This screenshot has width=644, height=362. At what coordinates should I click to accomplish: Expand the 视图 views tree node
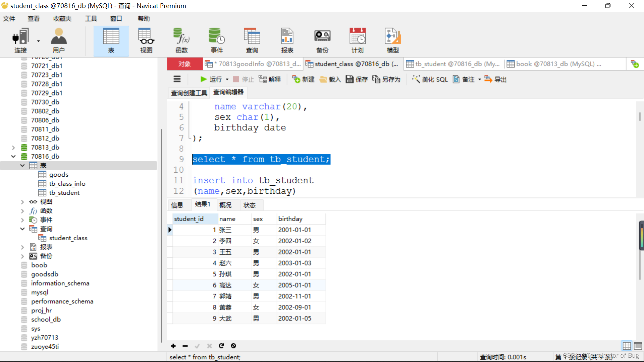click(x=22, y=202)
